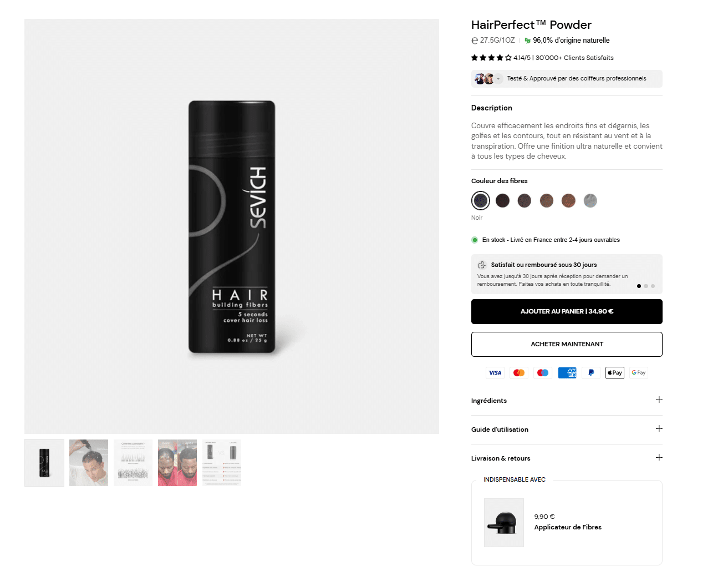Screen dimensions: 728x586
Task: Click the Mastercard payment icon
Action: 519,373
